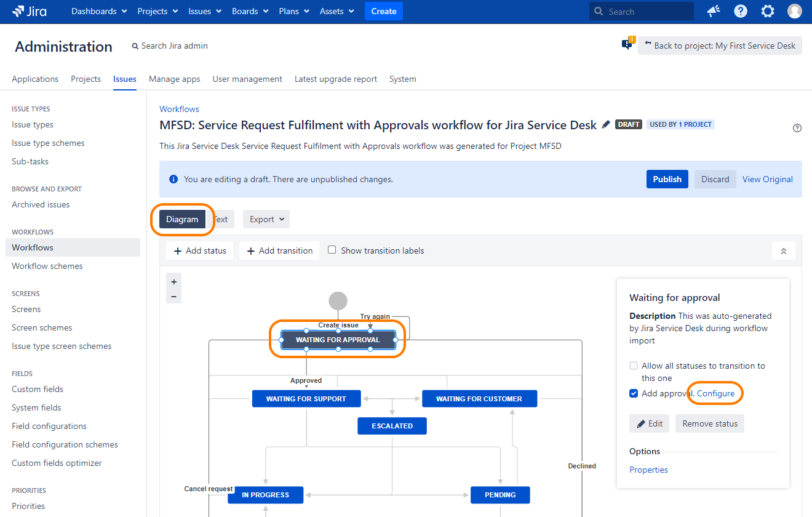Open the Configure approval link
This screenshot has width=812, height=517.
pyautogui.click(x=715, y=393)
